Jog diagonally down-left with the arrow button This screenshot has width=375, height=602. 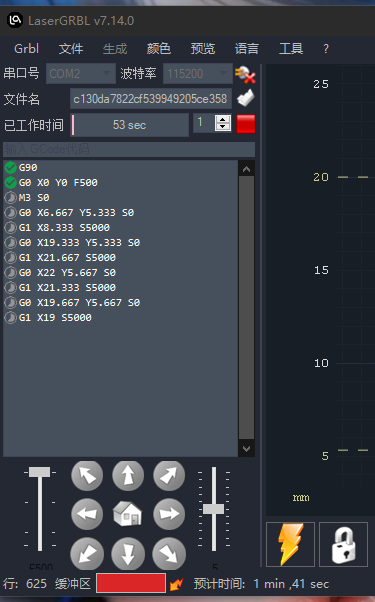(x=87, y=553)
